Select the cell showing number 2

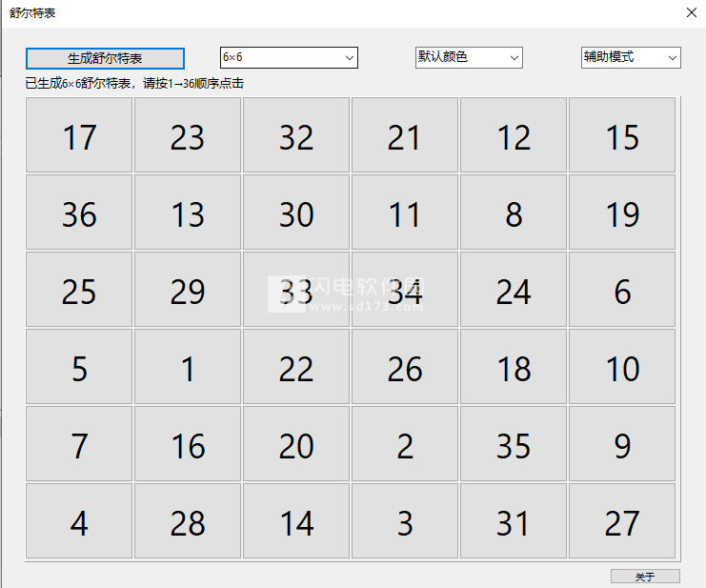(x=405, y=445)
